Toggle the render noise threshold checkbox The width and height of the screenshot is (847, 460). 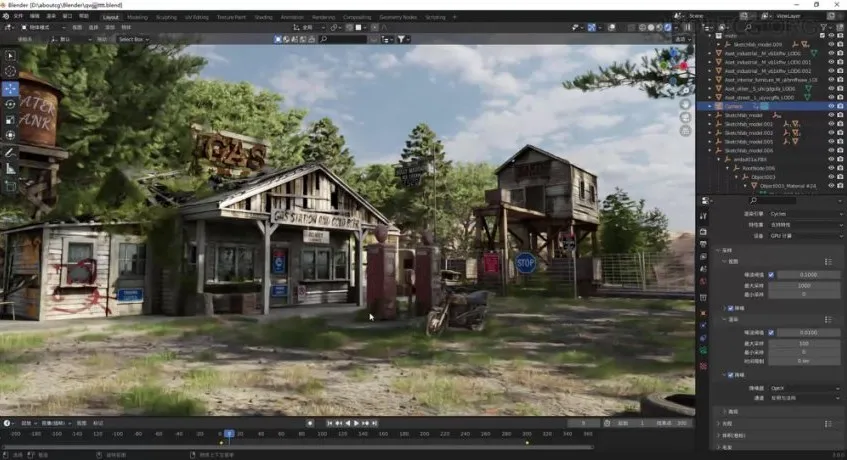point(769,332)
